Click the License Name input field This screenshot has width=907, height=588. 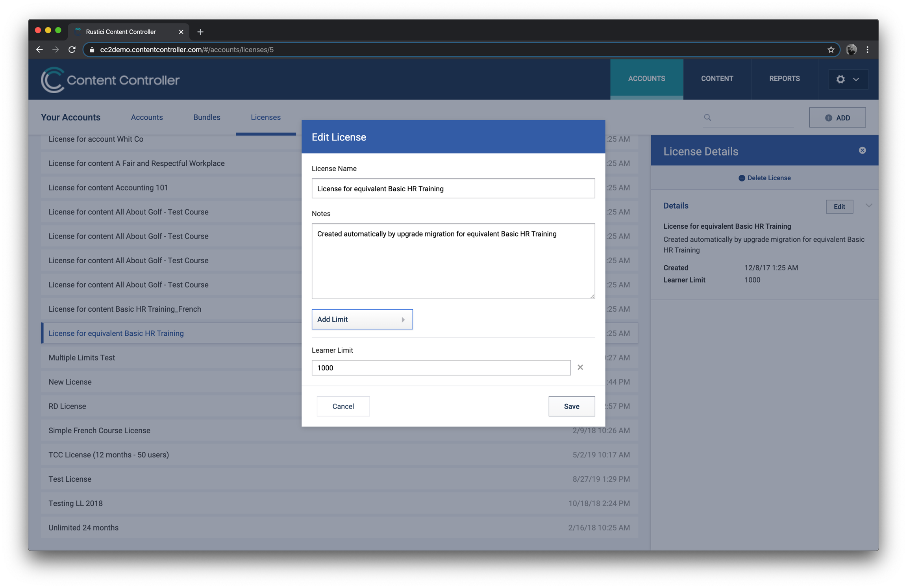[453, 189]
